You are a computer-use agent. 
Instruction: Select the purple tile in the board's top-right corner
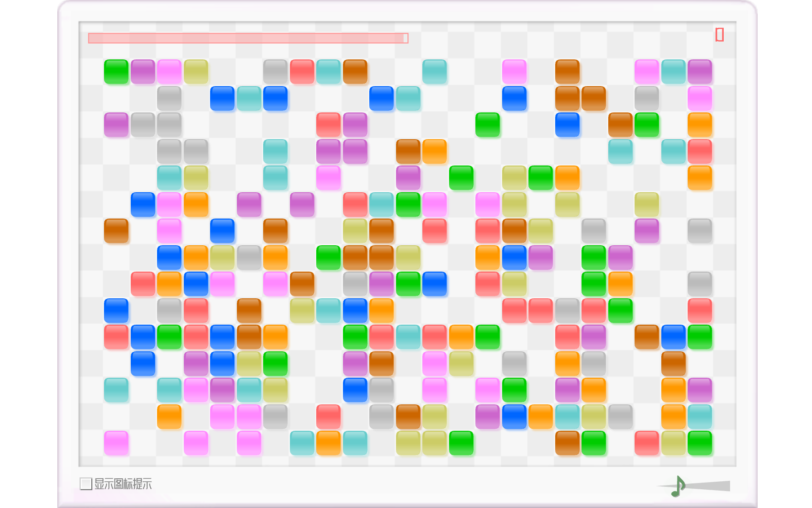700,71
